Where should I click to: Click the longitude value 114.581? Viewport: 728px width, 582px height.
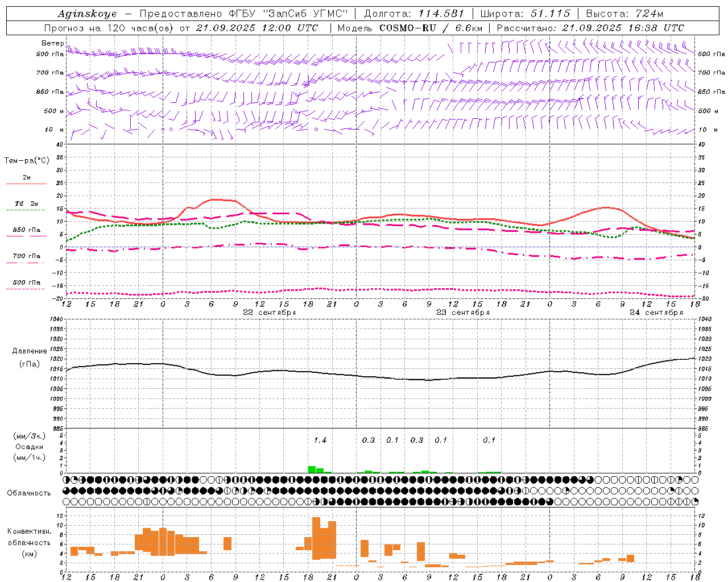tap(441, 14)
